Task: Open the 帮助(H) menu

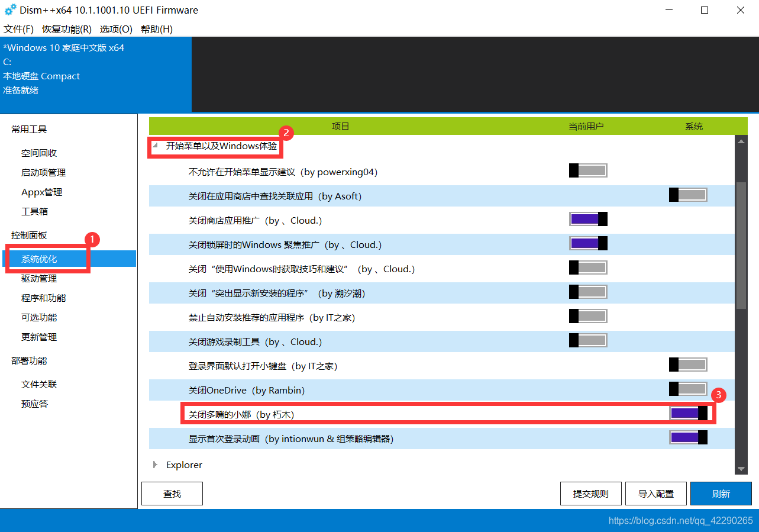Action: point(157,29)
